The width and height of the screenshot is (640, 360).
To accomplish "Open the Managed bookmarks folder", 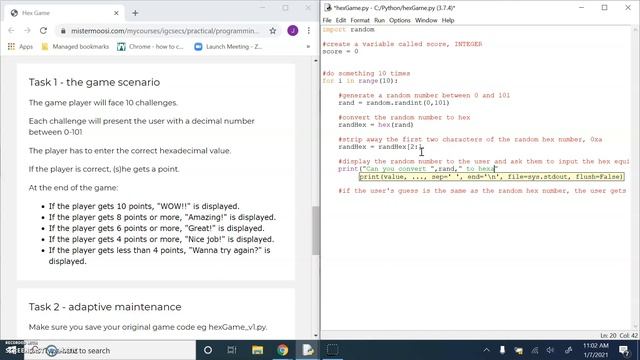I will tap(76, 47).
